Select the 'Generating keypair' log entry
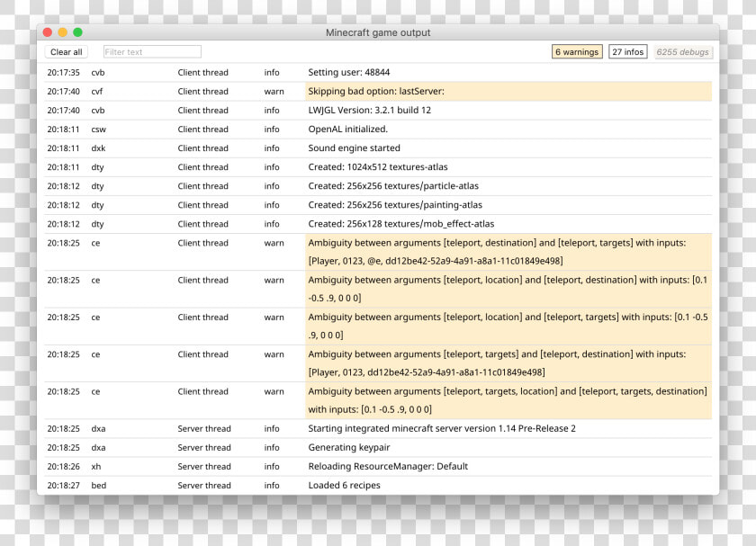Image resolution: width=756 pixels, height=546 pixels. [349, 447]
